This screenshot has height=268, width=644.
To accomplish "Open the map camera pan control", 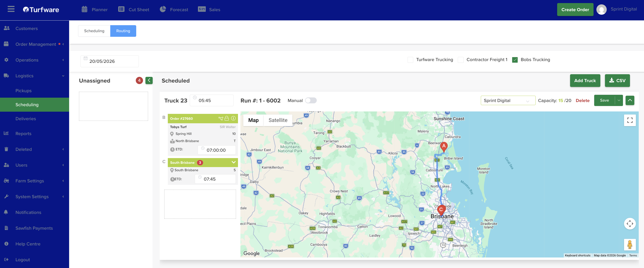I will 630,224.
